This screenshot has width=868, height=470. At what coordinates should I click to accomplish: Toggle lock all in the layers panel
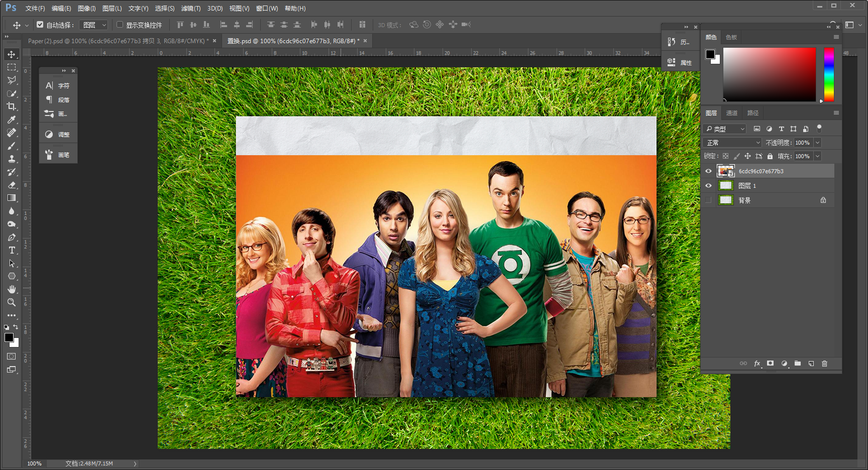pos(770,156)
